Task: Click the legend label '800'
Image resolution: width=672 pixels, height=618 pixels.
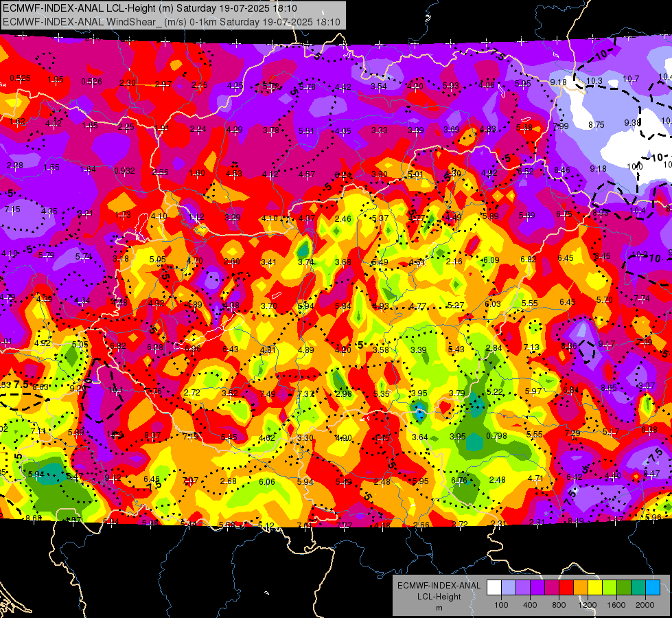Action: pyautogui.click(x=559, y=605)
